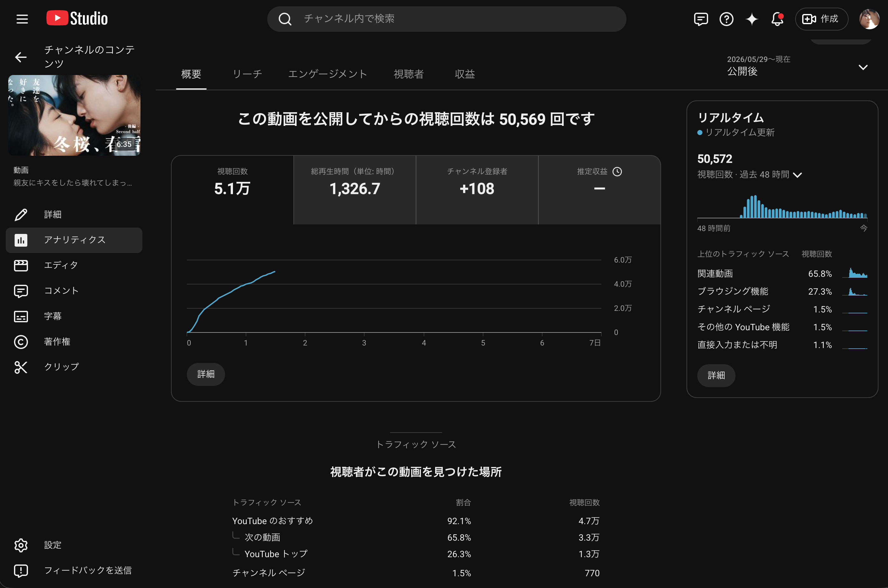Click the clock icon next to 推定収益
The height and width of the screenshot is (588, 888).
(617, 171)
